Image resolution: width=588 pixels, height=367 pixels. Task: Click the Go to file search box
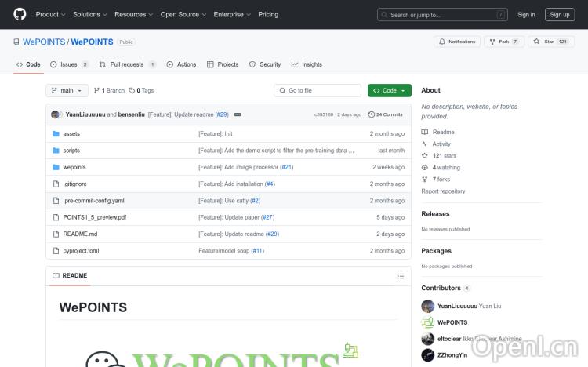(x=318, y=90)
